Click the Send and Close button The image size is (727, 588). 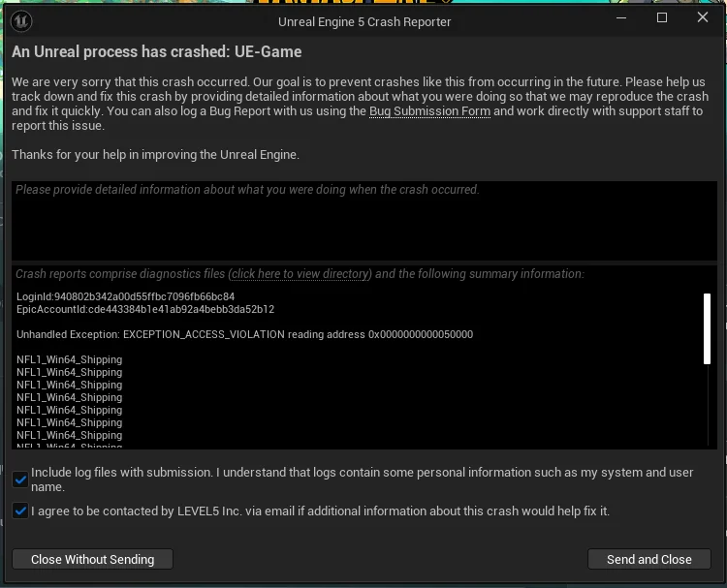point(649,559)
